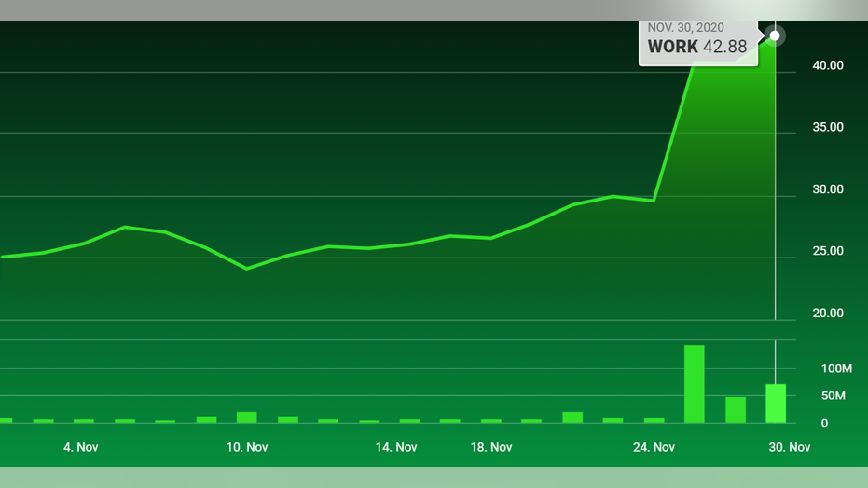Viewport: 868px width, 488px height.
Task: Click the 35.00 price axis label
Action: (x=828, y=127)
